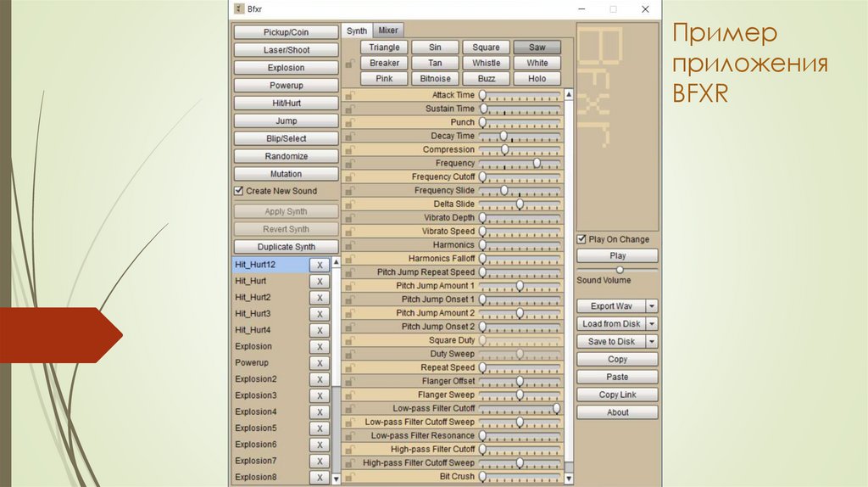868x487 pixels.
Task: Open the About dialog
Action: pyautogui.click(x=617, y=412)
